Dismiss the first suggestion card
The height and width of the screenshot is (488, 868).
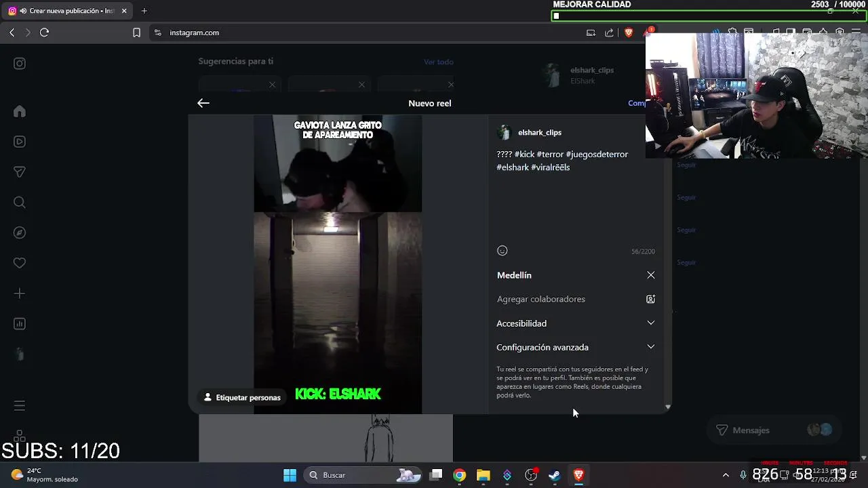272,85
